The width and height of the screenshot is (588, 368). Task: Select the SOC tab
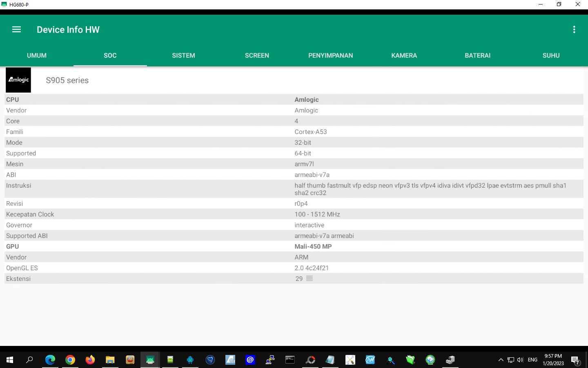point(110,55)
